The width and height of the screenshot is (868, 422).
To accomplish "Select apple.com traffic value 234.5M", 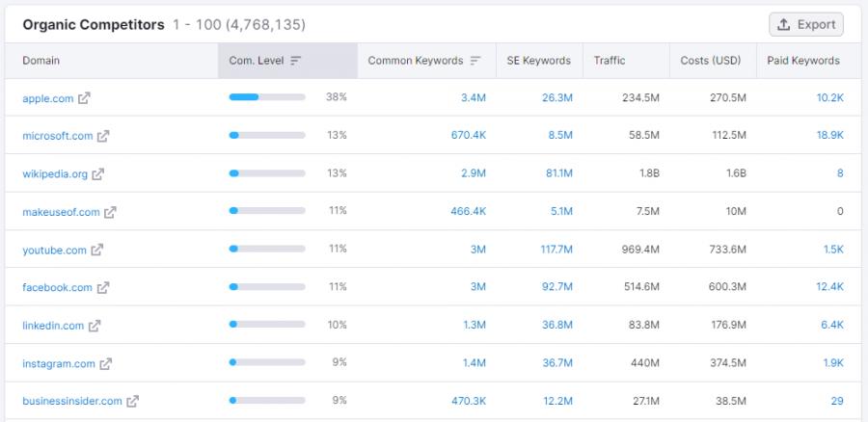I will tap(641, 98).
